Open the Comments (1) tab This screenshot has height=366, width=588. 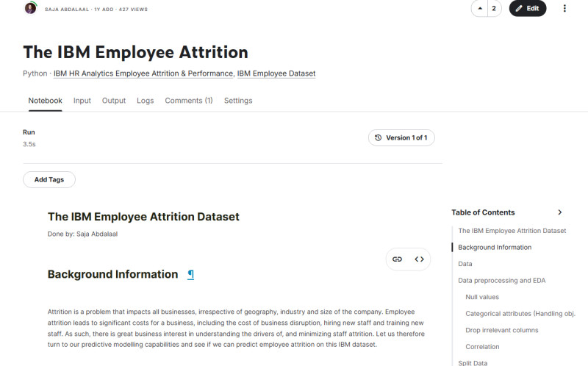point(188,101)
